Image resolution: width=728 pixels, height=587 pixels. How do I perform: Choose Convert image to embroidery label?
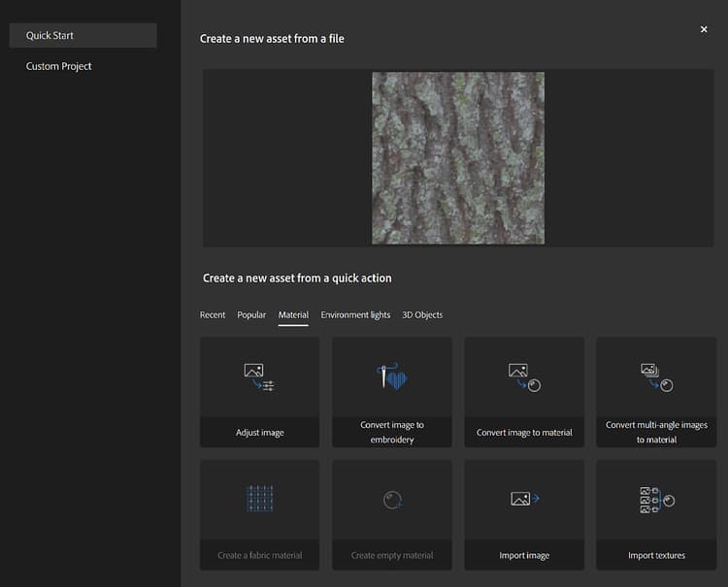point(392,432)
